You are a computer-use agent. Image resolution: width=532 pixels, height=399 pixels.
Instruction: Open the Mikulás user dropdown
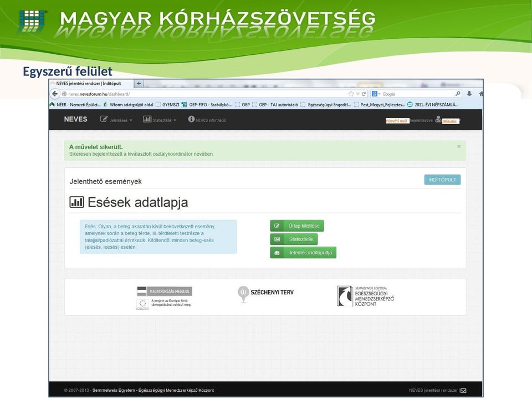(x=448, y=120)
